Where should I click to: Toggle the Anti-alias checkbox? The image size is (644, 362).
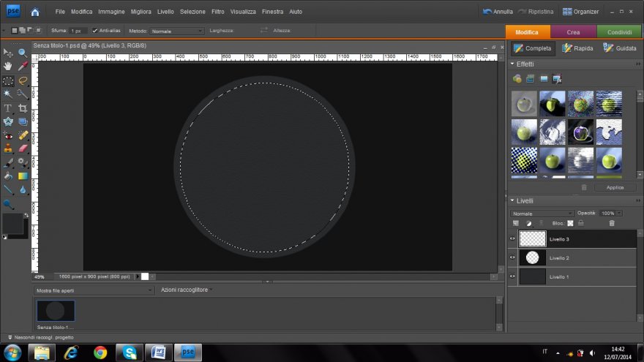pos(95,31)
